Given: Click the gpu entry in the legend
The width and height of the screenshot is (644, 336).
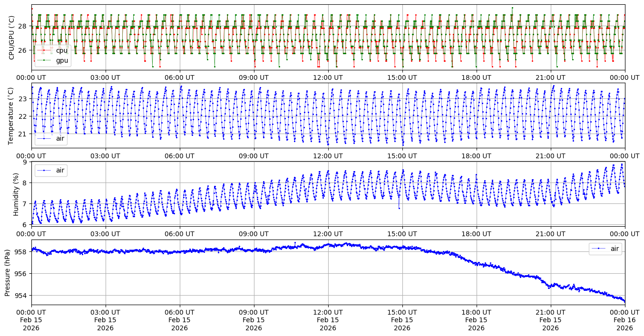Looking at the screenshot, I should pos(61,60).
